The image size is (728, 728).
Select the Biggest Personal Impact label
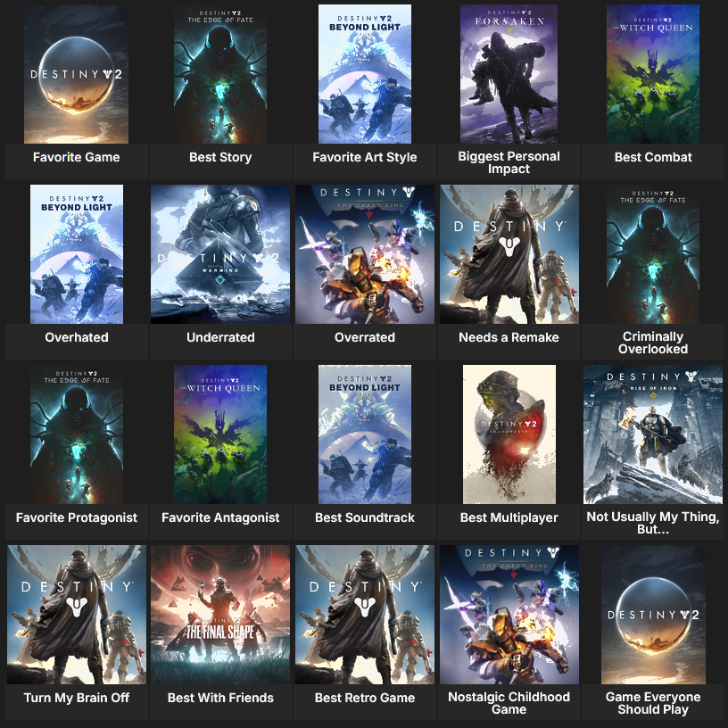[x=509, y=162]
